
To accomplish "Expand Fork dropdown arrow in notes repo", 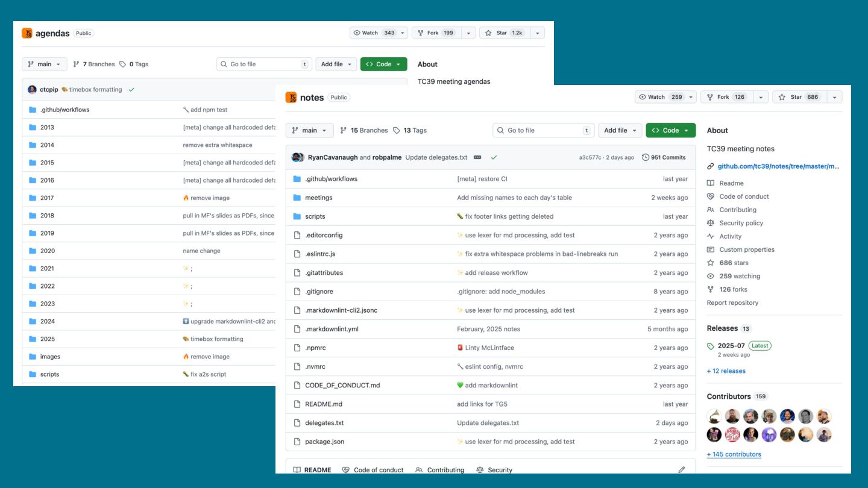I will tap(761, 97).
